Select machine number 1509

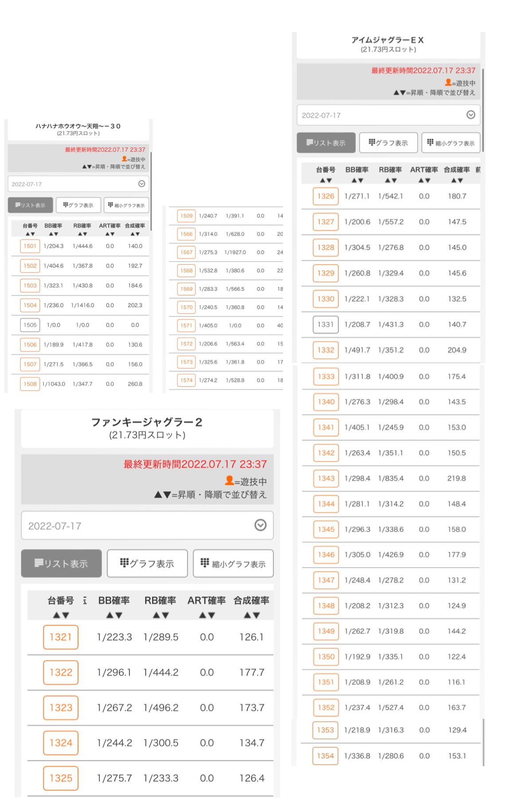click(187, 216)
